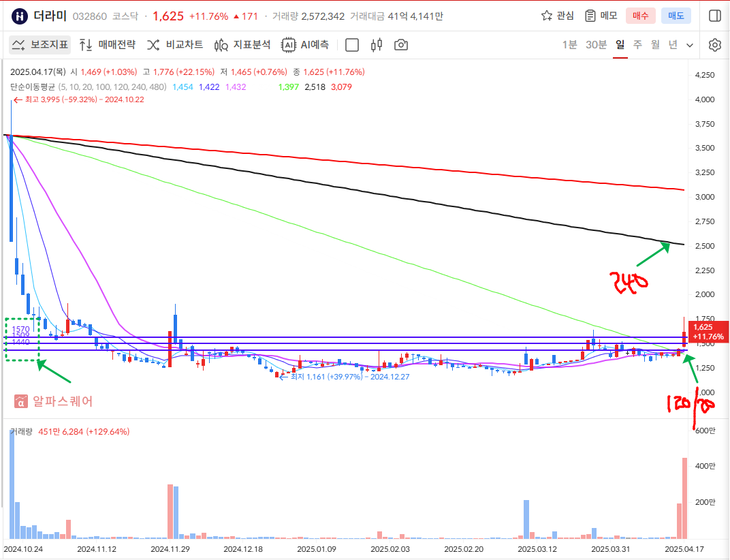The image size is (730, 560).
Task: Switch to the 1분 timeframe
Action: (569, 45)
